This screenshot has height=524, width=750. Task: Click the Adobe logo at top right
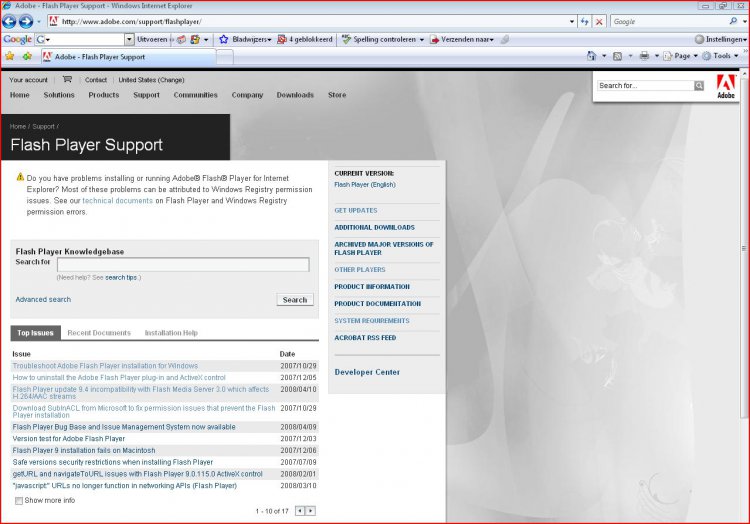(x=726, y=87)
